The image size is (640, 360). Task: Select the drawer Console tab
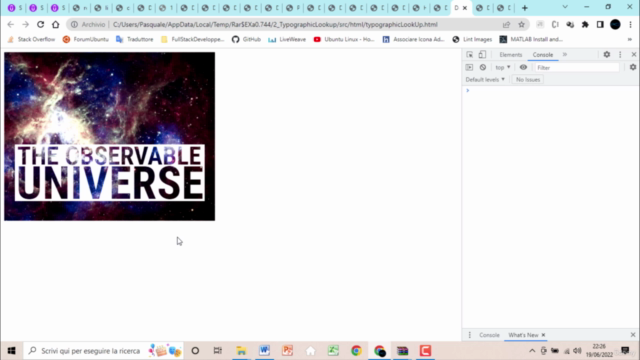[489, 335]
